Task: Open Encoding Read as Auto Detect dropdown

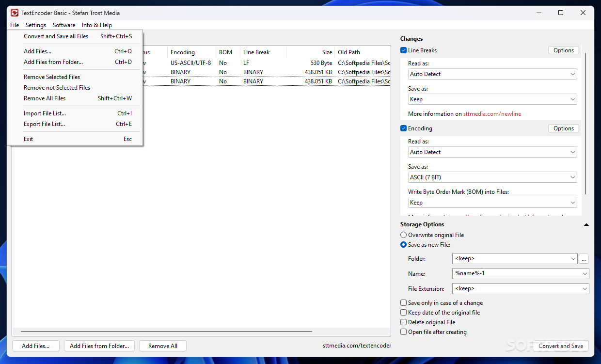Action: coord(493,152)
